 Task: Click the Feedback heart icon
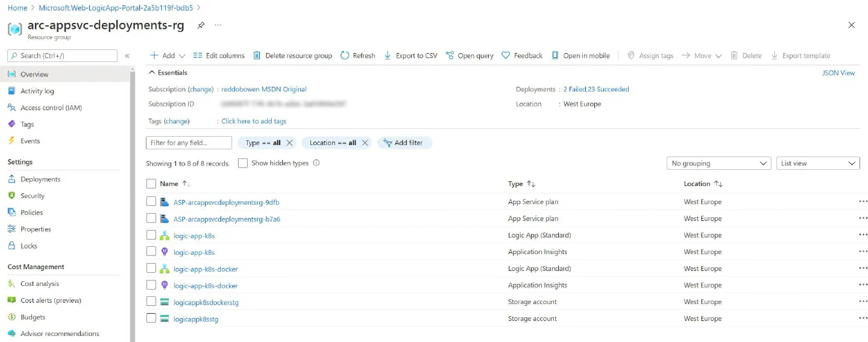[x=506, y=55]
